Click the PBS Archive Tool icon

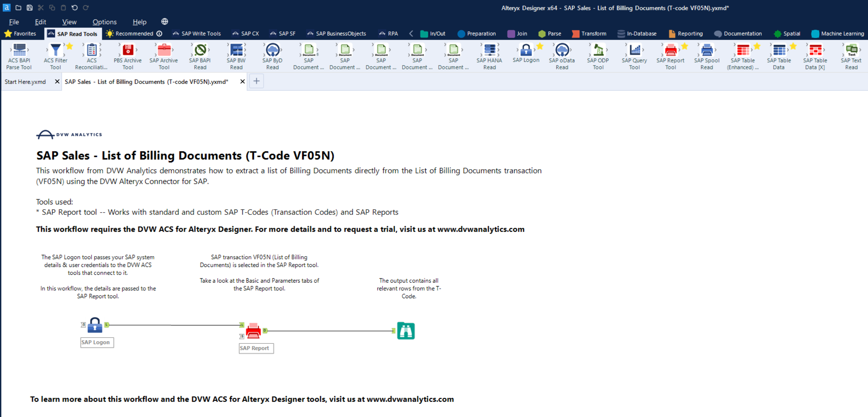pyautogui.click(x=128, y=50)
